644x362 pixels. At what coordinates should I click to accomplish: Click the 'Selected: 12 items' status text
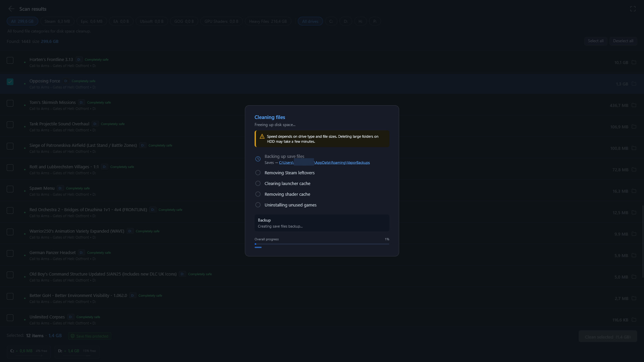(34, 336)
